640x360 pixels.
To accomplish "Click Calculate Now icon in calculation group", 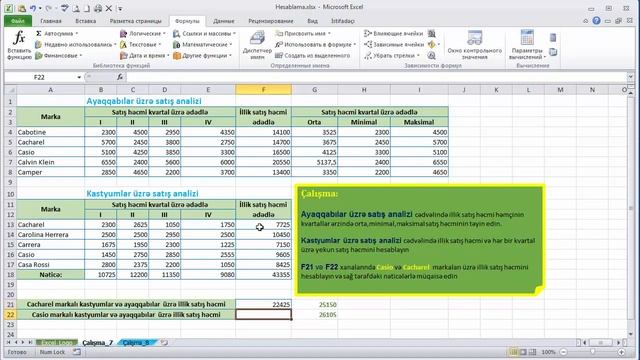I will pyautogui.click(x=553, y=38).
